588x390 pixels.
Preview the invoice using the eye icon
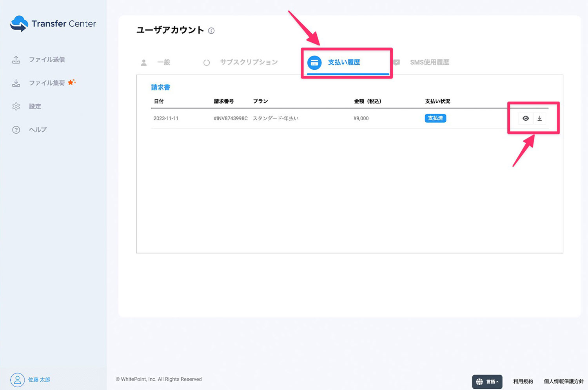click(x=525, y=118)
